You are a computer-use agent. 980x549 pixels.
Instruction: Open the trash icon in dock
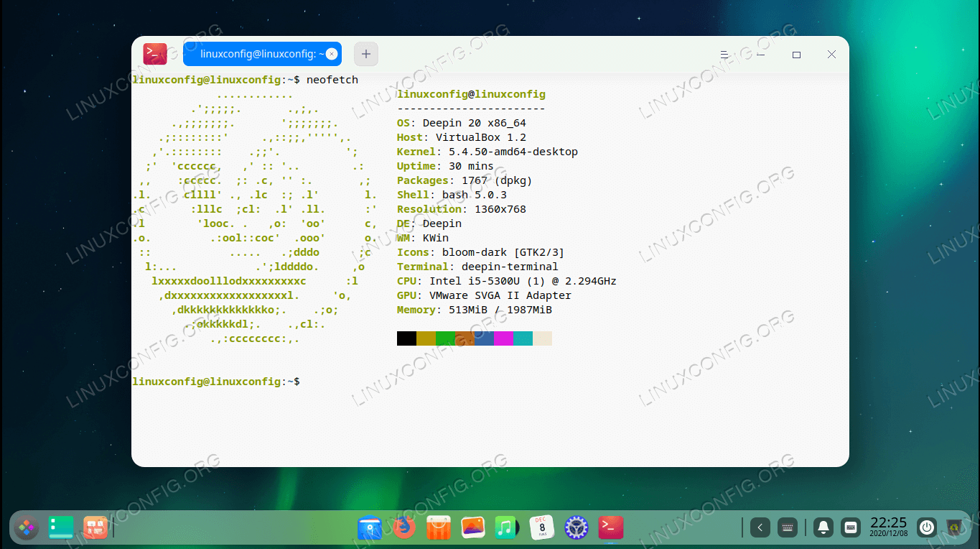(x=954, y=528)
